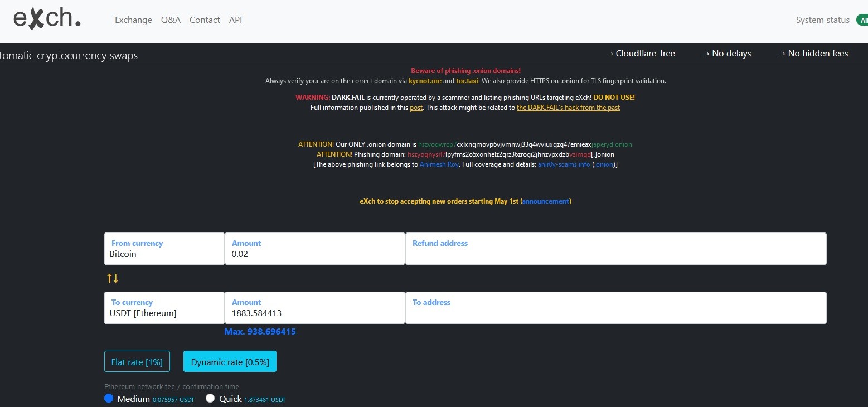The height and width of the screenshot is (407, 868).
Task: Click the 'No hidden fees' header text
Action: pos(813,54)
